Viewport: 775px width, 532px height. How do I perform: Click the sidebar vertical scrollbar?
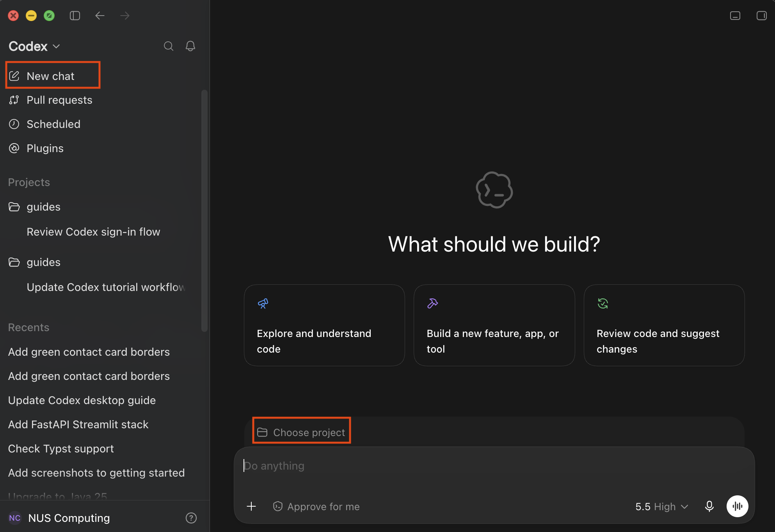(x=204, y=211)
